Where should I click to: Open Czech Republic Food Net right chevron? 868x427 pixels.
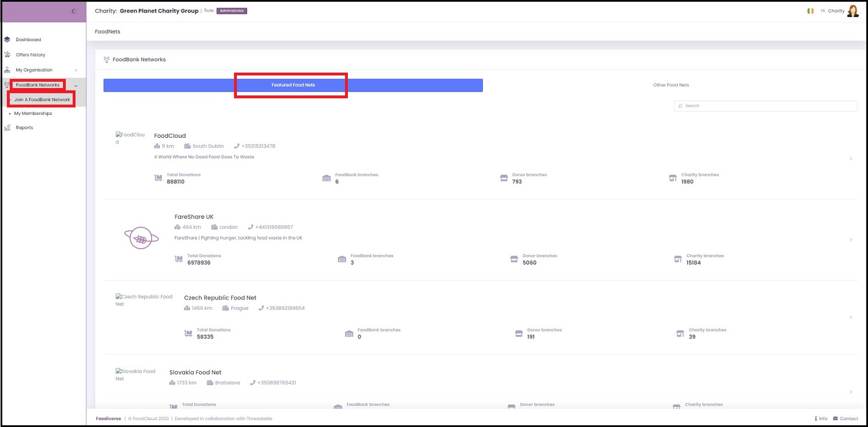tap(851, 317)
